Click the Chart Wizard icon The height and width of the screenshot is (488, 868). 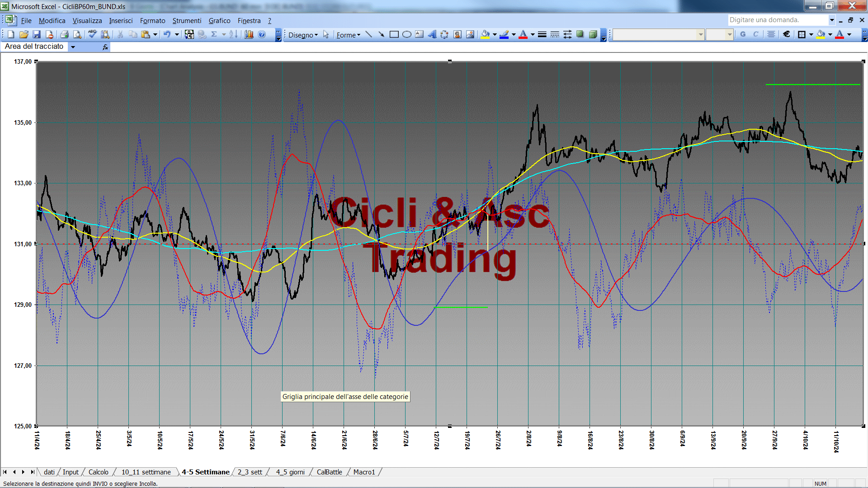coord(249,34)
